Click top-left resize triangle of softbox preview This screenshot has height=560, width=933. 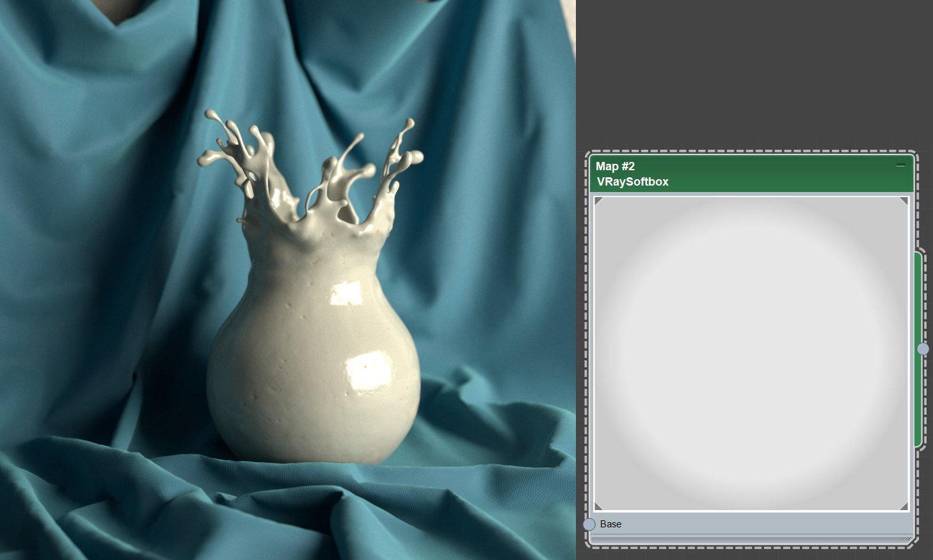[x=599, y=202]
